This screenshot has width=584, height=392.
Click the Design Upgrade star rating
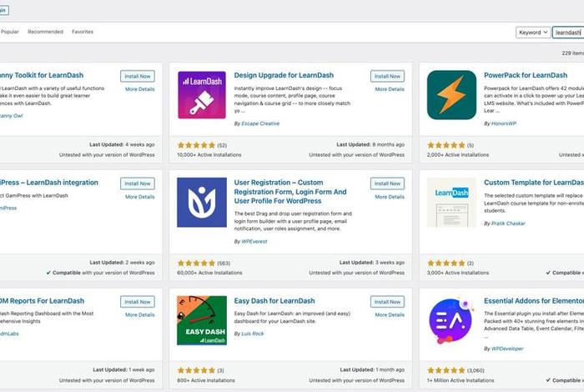tap(196, 145)
